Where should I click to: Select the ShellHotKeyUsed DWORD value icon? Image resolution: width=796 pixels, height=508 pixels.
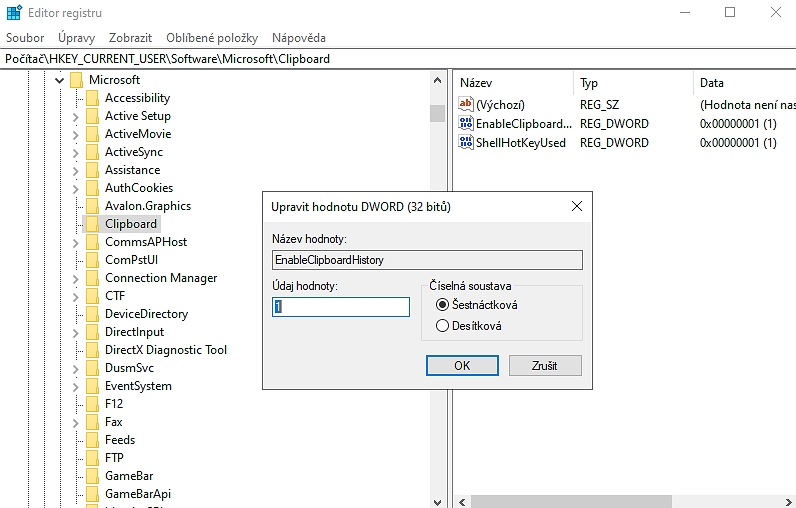466,142
